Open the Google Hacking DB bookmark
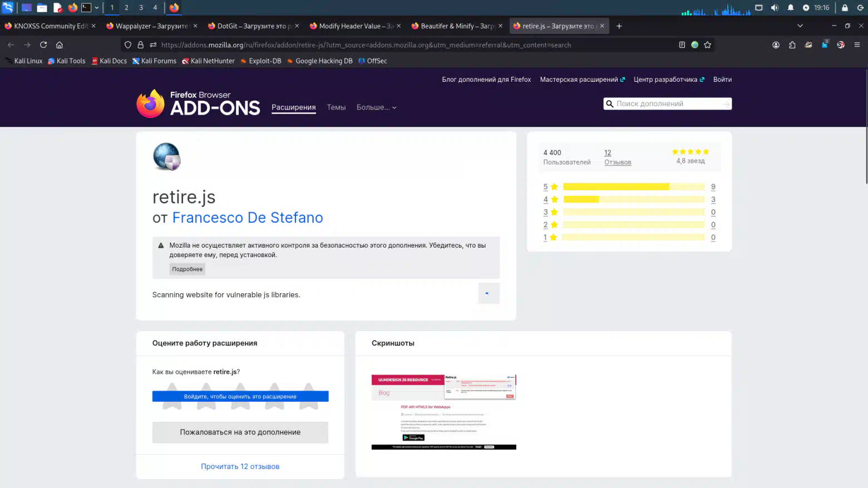 click(x=320, y=61)
